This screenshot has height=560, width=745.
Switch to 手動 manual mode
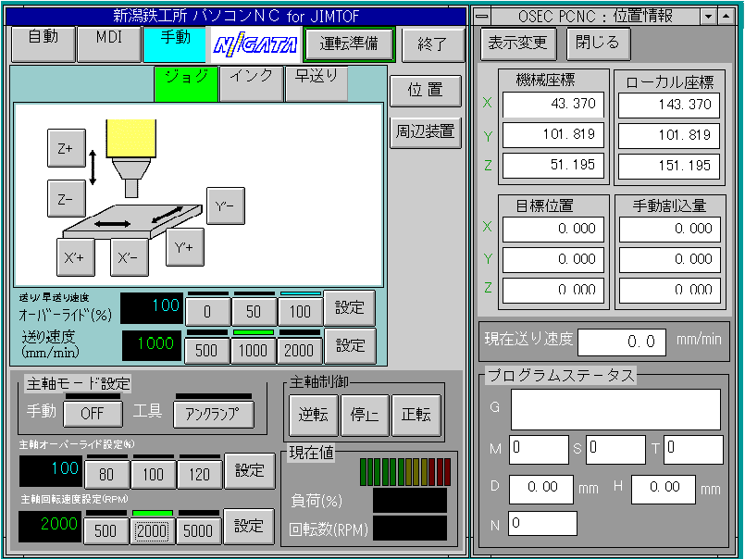175,43
